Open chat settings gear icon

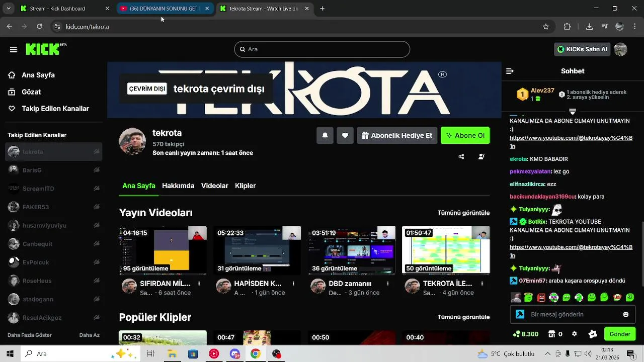pos(575,334)
